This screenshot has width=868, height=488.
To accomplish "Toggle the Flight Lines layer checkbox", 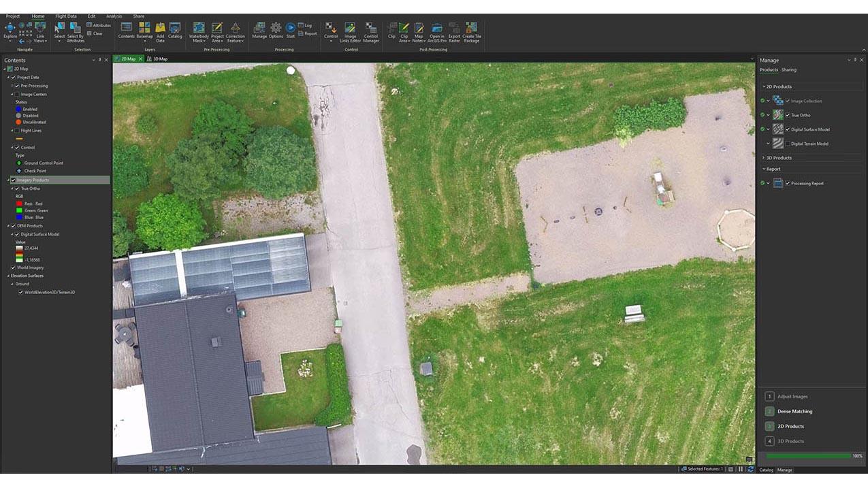I will click(16, 131).
